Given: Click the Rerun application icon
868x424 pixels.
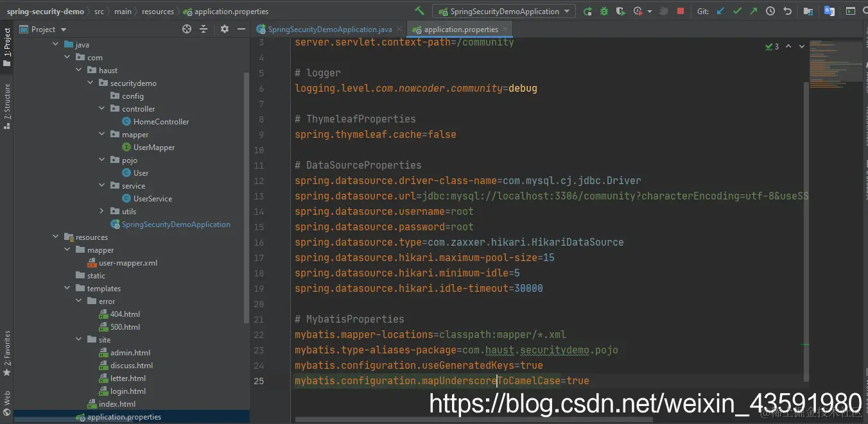Looking at the screenshot, I should pyautogui.click(x=588, y=12).
